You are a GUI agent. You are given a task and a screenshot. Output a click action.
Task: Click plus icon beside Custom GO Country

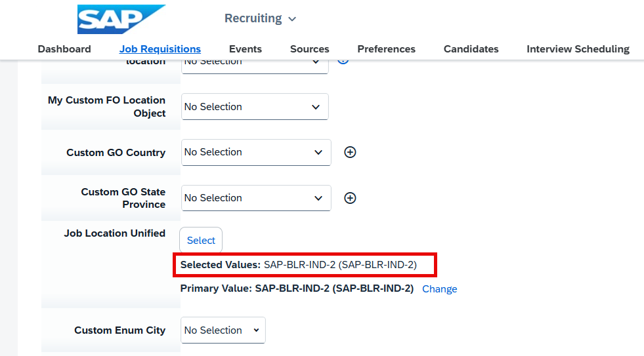coord(350,152)
